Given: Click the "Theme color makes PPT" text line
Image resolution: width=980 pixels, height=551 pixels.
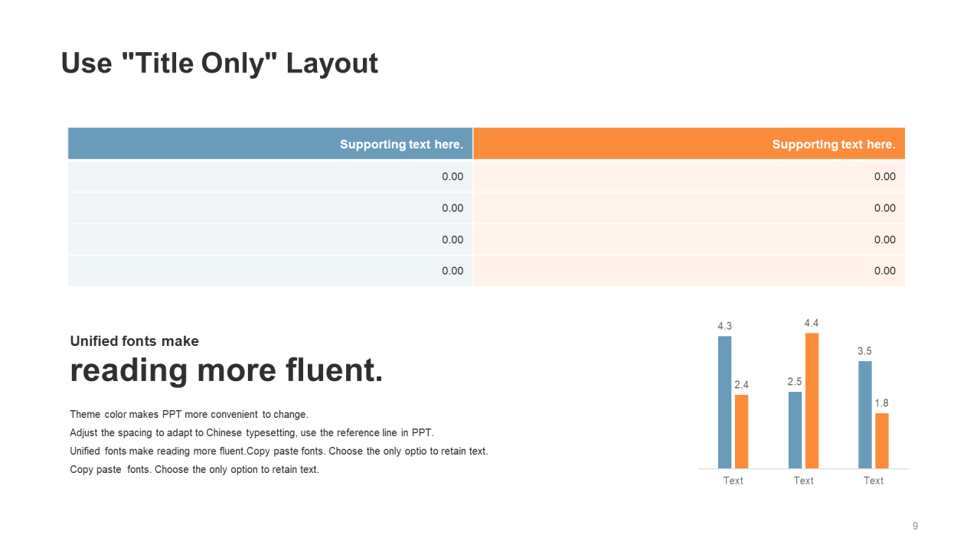Looking at the screenshot, I should (188, 415).
